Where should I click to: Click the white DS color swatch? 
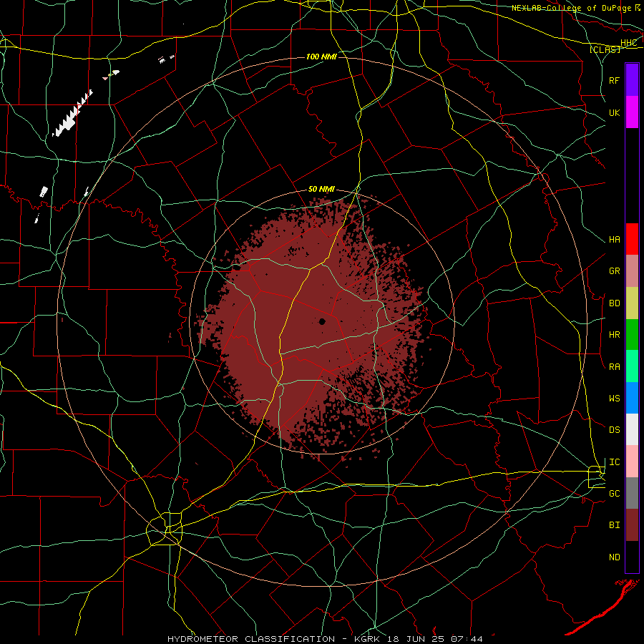pyautogui.click(x=632, y=429)
